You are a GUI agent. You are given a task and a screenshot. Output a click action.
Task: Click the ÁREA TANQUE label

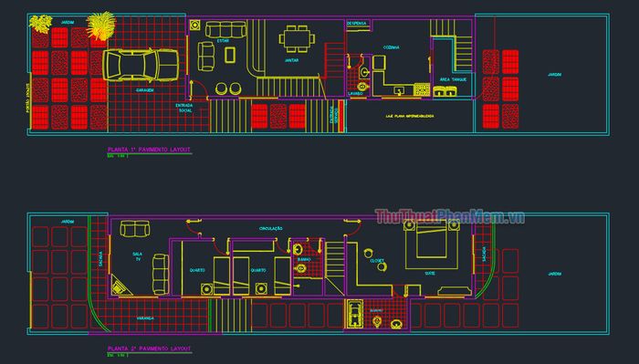(453, 79)
